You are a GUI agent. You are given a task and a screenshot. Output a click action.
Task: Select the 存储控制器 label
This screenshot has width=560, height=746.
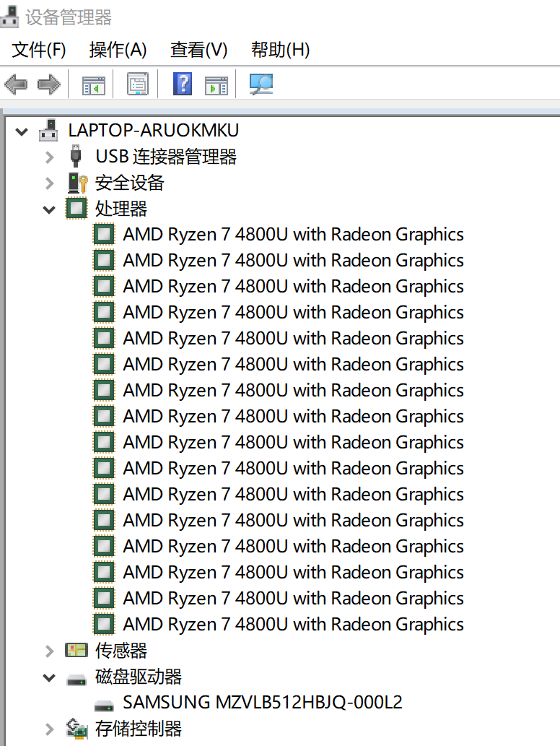pos(139,729)
